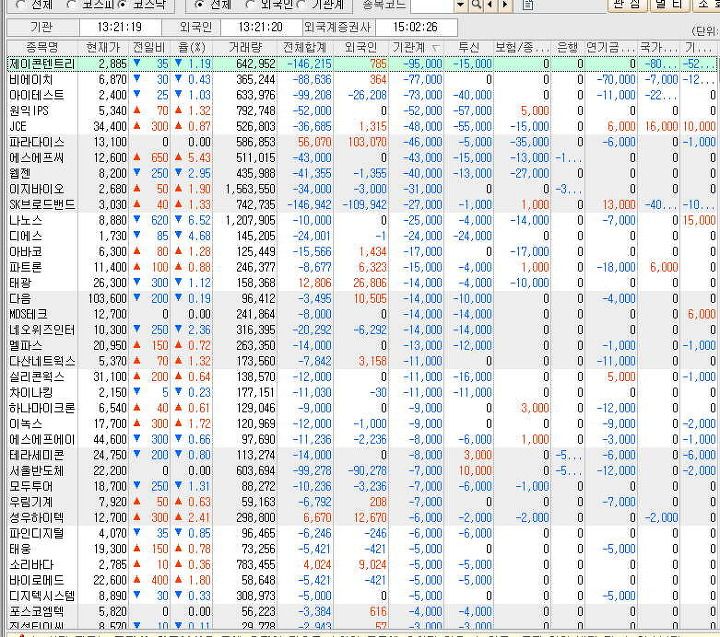Select the 외국인 investor radio button
The width and height of the screenshot is (720, 637).
(x=250, y=5)
